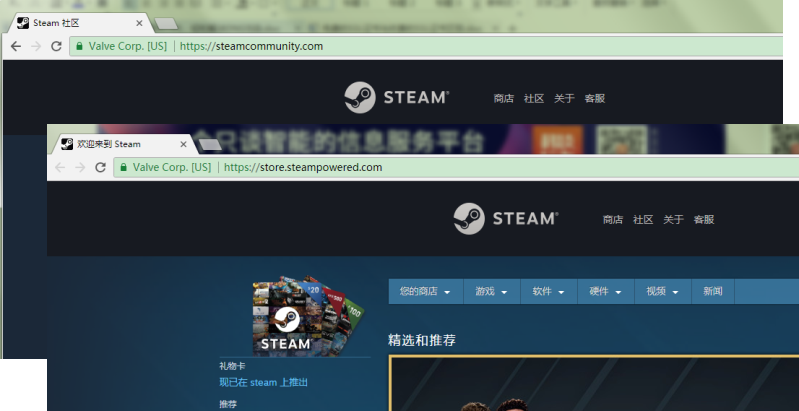Click the back arrow in Steam 社区 window

tap(16, 46)
